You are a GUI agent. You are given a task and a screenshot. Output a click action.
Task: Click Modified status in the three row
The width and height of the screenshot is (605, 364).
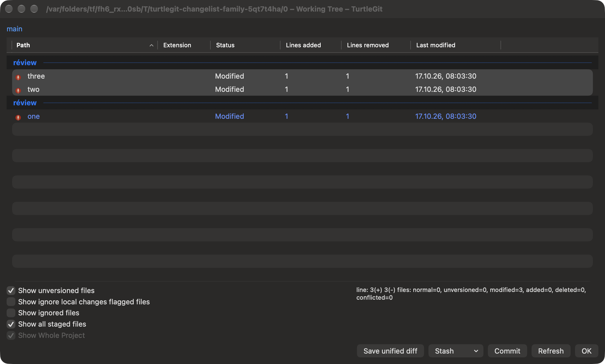coord(229,76)
